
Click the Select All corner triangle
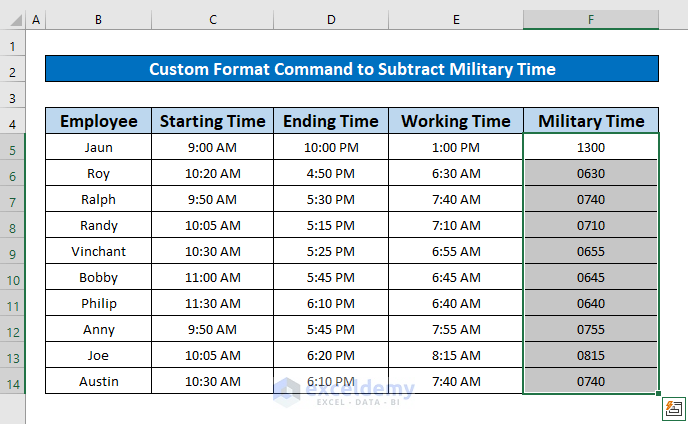tap(13, 19)
